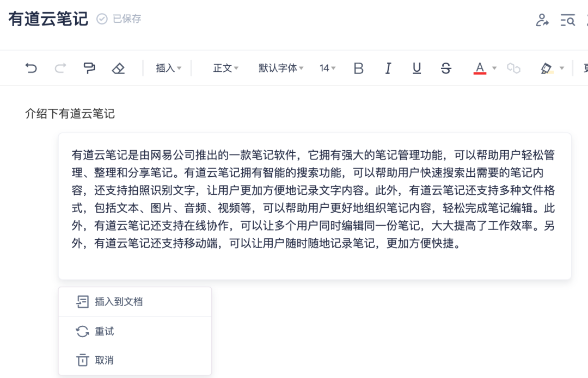Image resolution: width=588 pixels, height=378 pixels.
Task: Click the 已保存 saved status
Action: pos(119,18)
